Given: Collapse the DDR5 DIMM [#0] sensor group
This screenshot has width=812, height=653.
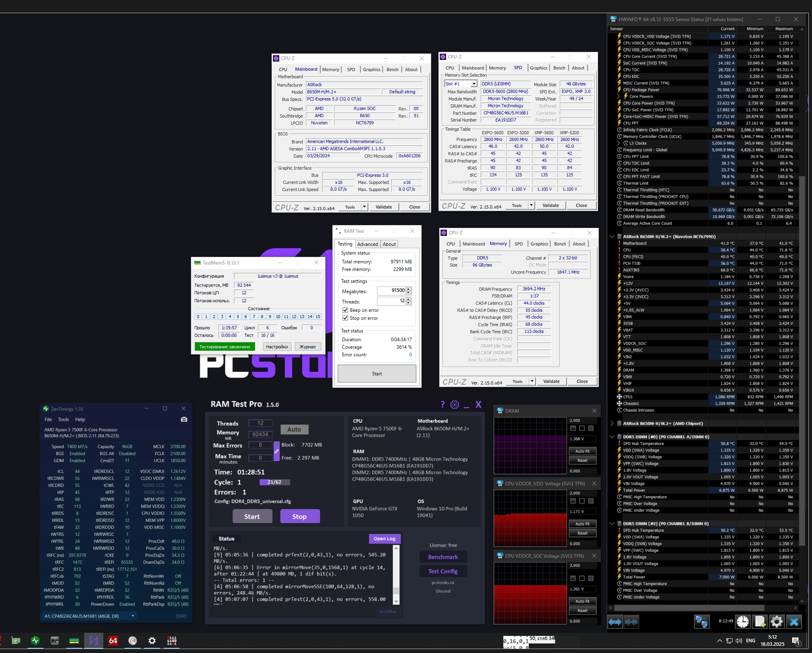Looking at the screenshot, I should (x=612, y=437).
